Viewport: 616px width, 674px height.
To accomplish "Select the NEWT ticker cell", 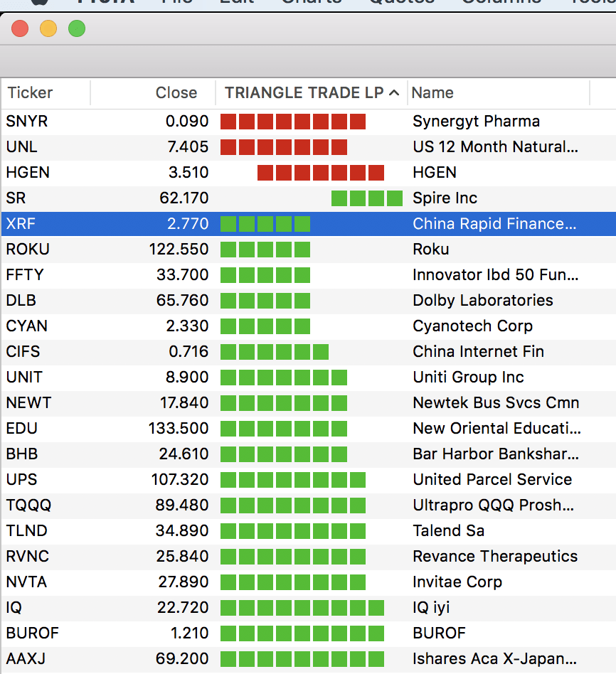I will pyautogui.click(x=29, y=403).
